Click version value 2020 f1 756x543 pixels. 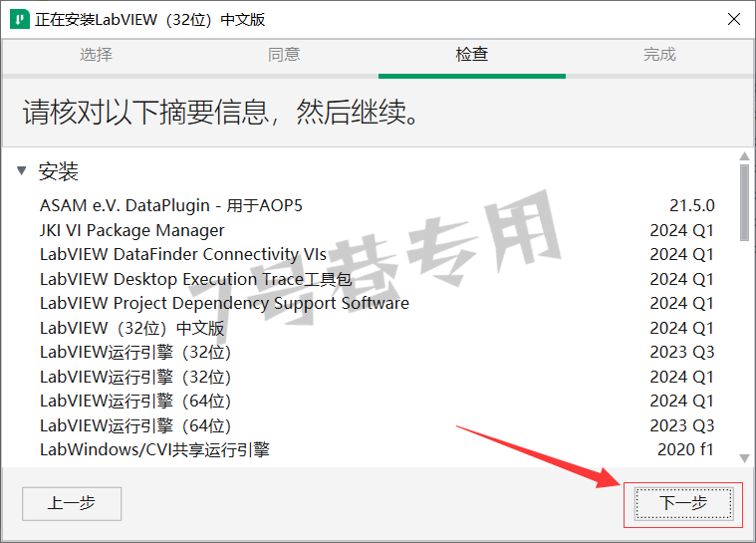point(685,449)
